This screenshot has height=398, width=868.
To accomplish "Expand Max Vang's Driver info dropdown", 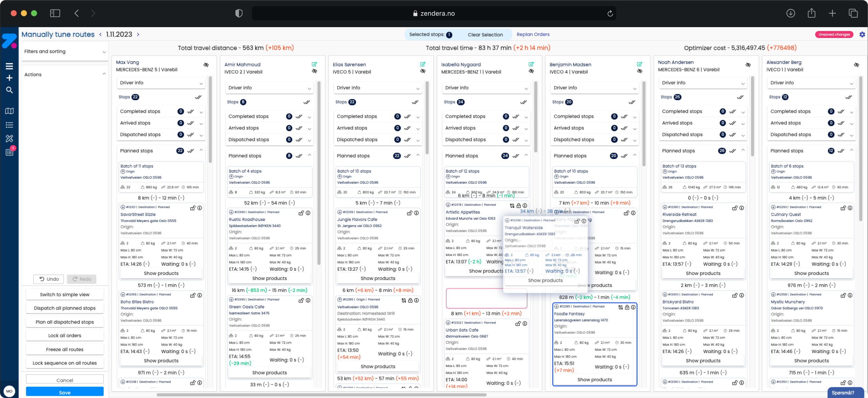I will [x=161, y=83].
